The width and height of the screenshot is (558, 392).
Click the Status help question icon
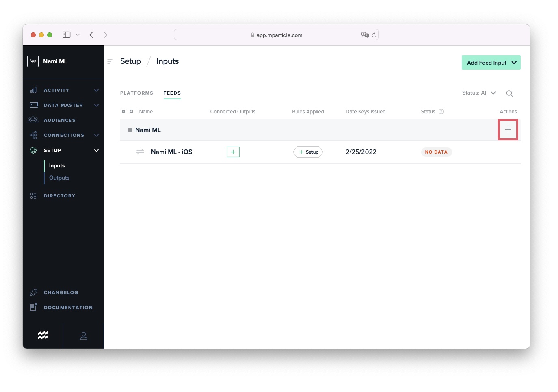coord(441,112)
